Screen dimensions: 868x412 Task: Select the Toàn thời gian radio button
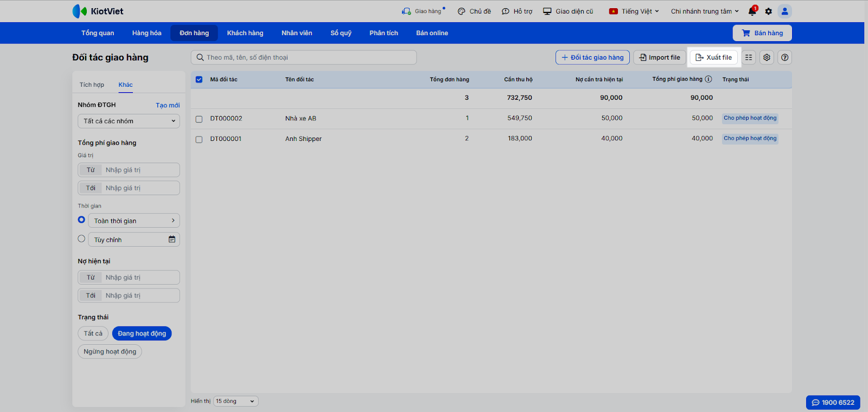tap(81, 220)
